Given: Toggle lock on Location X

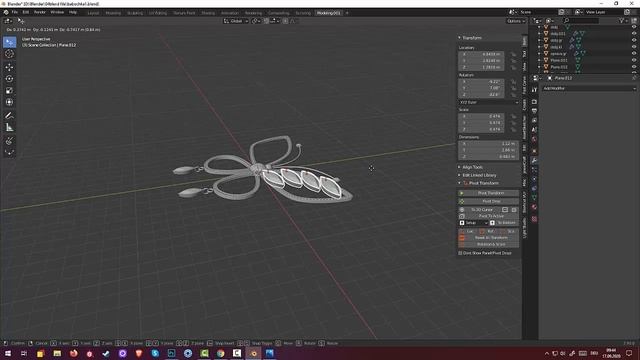Looking at the screenshot, I should (x=513, y=54).
